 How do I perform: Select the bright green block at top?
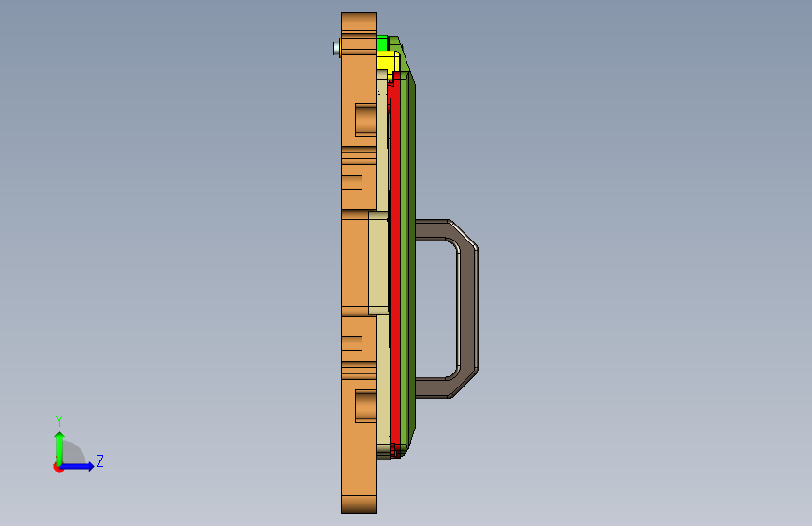tap(382, 43)
